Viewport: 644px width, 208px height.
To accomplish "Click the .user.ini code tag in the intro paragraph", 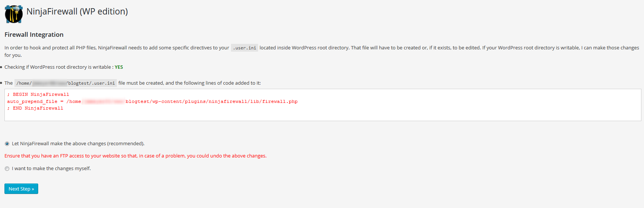I will point(244,48).
